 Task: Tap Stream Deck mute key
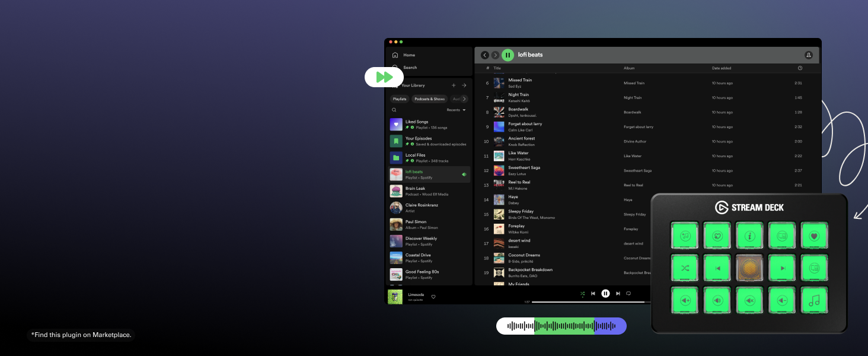coord(749,300)
